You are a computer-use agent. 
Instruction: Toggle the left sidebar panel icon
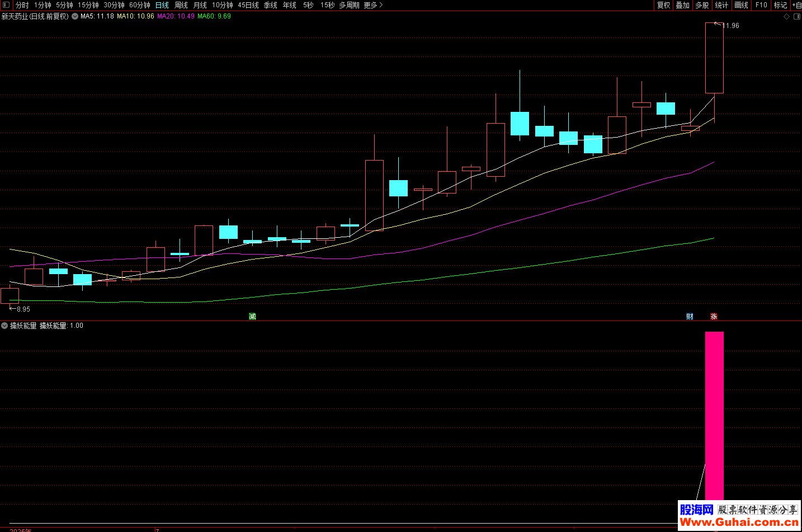click(x=6, y=5)
